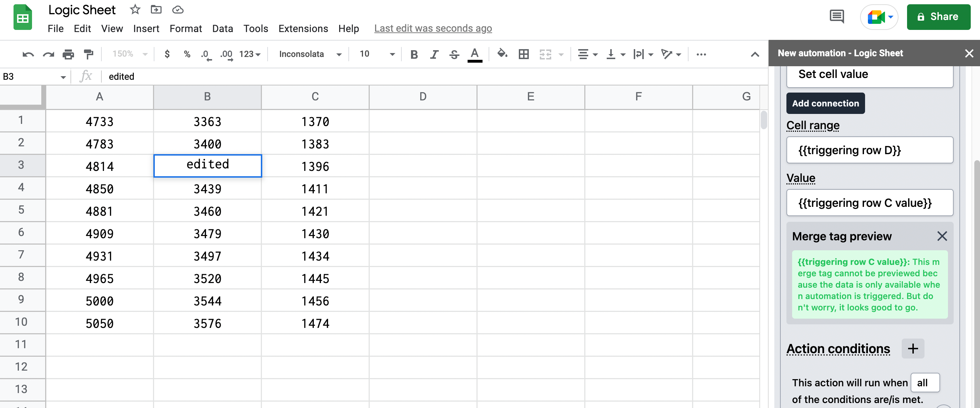Toggle italic formatting

(434, 54)
